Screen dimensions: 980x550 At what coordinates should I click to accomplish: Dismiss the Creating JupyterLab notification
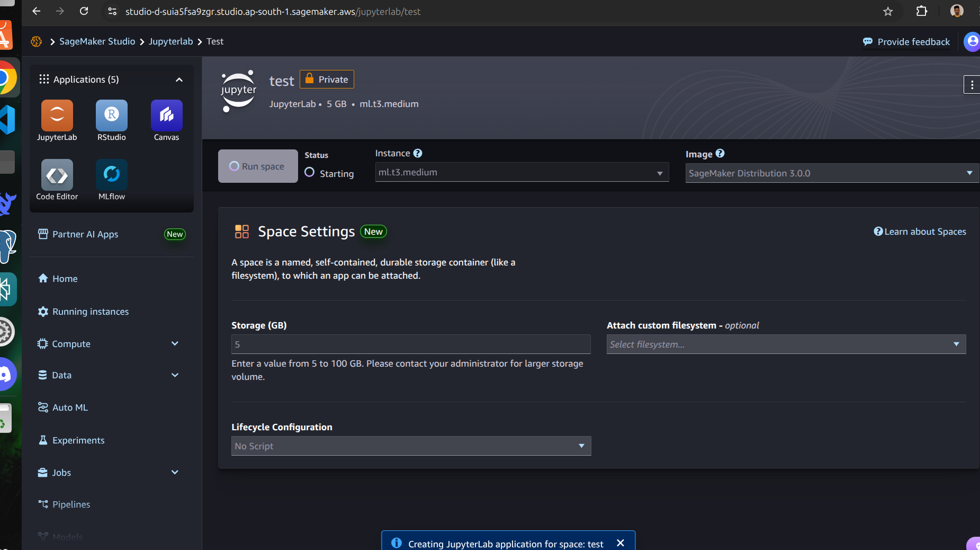point(621,543)
